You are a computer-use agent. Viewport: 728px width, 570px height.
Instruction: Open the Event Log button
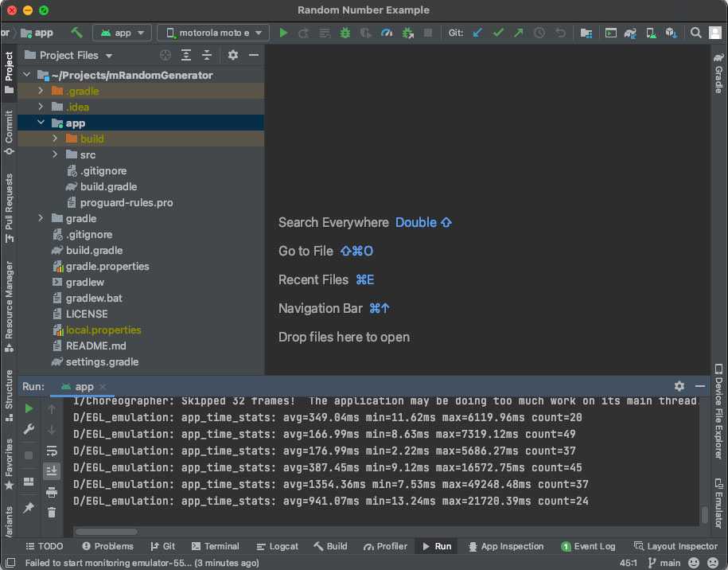(588, 546)
